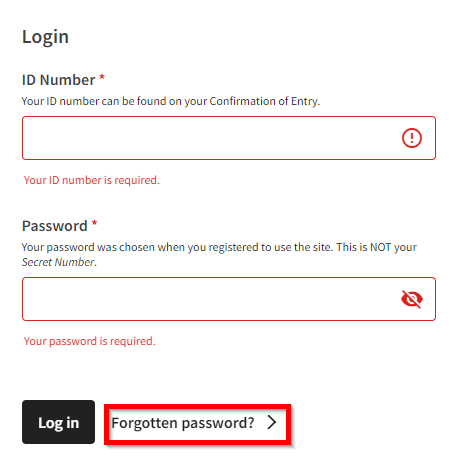The height and width of the screenshot is (467, 458).
Task: Click red asterisk next to Password
Action: pos(95,224)
